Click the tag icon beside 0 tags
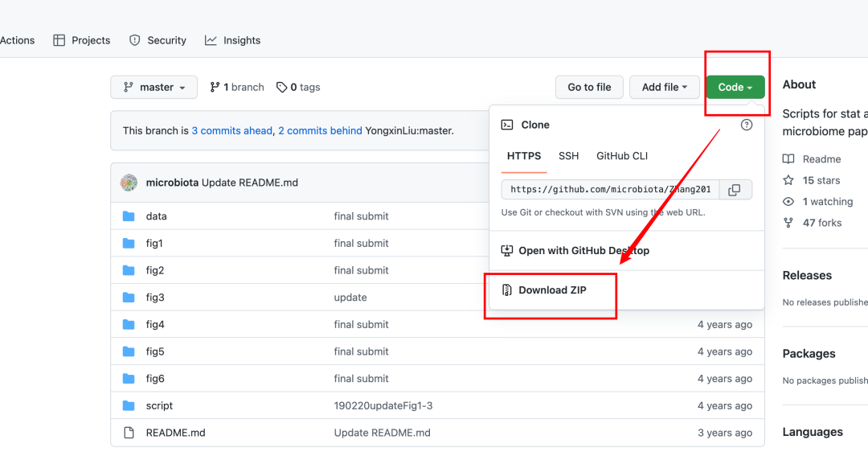868x452 pixels. pos(282,87)
